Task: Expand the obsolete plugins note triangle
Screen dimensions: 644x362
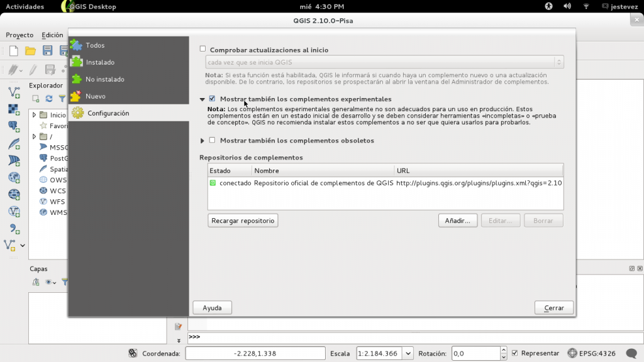Action: tap(202, 141)
